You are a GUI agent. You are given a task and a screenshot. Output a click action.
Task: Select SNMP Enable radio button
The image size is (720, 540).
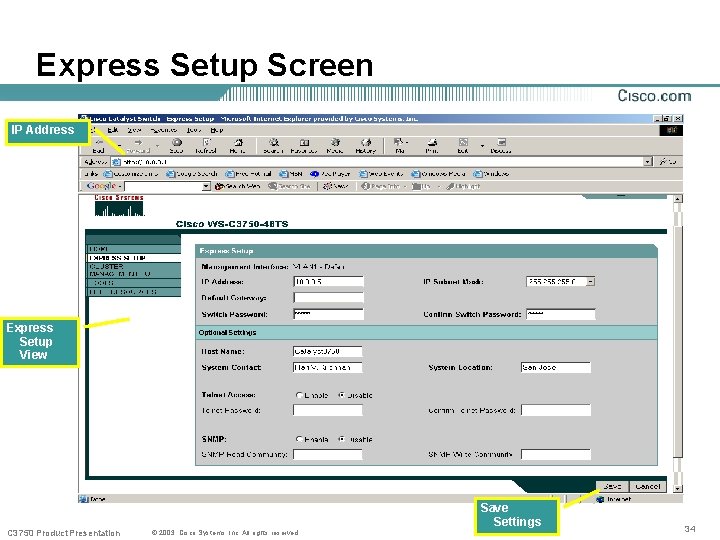(299, 439)
